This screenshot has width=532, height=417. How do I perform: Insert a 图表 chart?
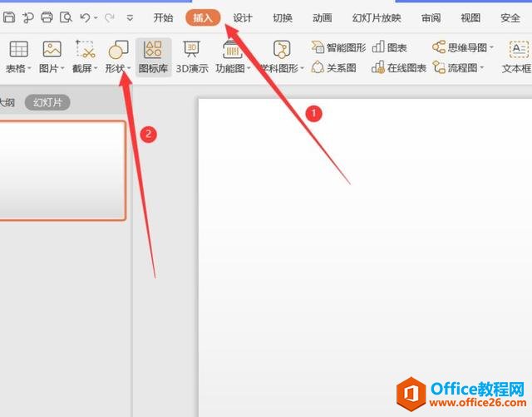point(390,47)
